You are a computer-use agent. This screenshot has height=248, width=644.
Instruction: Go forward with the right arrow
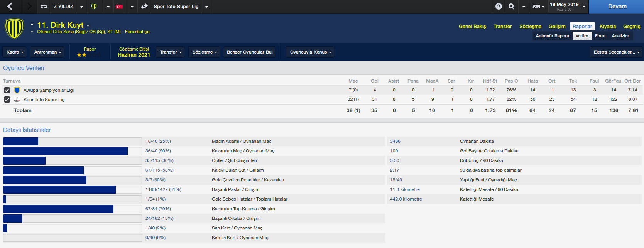coord(29,7)
